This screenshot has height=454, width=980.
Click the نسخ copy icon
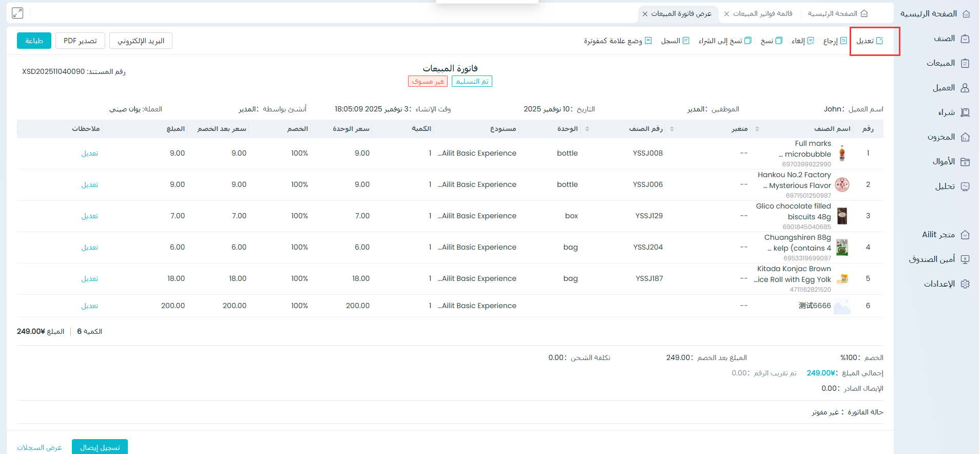(x=779, y=41)
